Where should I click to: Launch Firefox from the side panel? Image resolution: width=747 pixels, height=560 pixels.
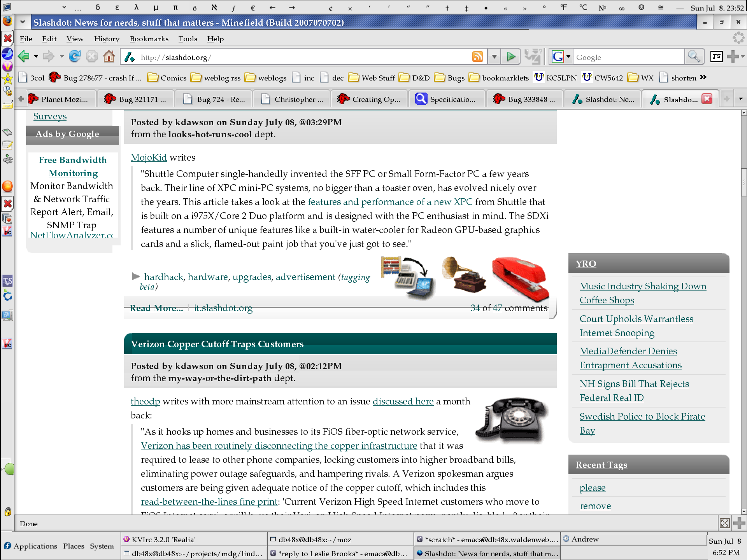coord(7,21)
